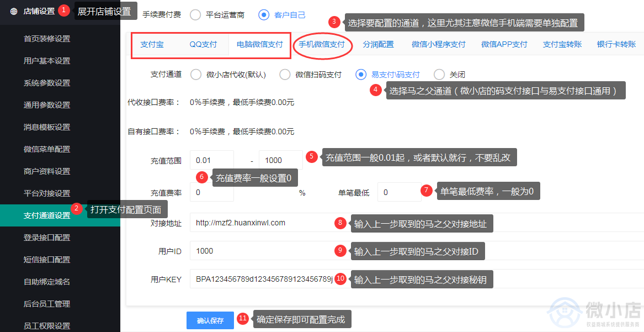Go to 平台对接设置
This screenshot has height=332, width=644.
(47, 193)
